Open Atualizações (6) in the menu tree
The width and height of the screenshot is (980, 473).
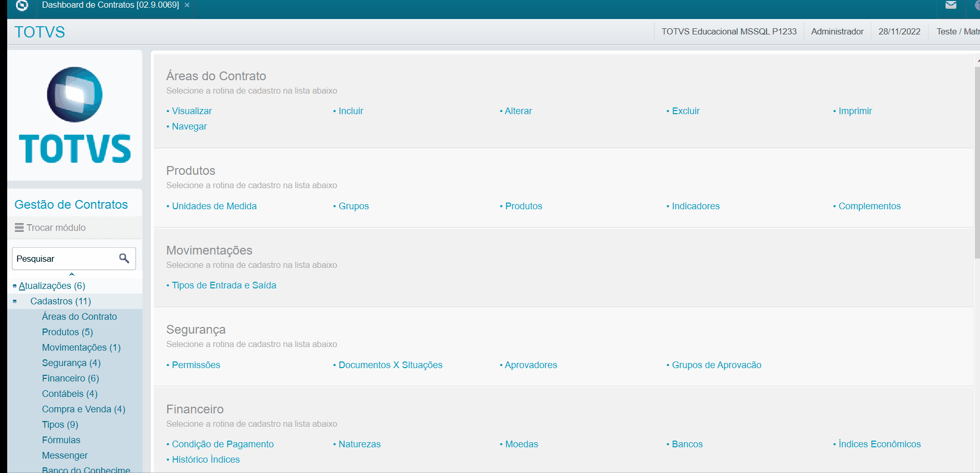[52, 286]
